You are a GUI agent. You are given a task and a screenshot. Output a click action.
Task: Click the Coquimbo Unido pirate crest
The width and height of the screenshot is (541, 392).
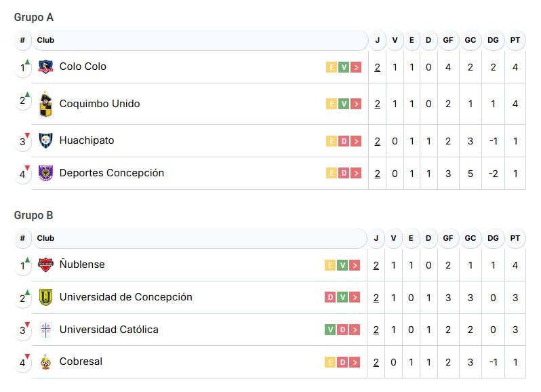click(x=45, y=104)
